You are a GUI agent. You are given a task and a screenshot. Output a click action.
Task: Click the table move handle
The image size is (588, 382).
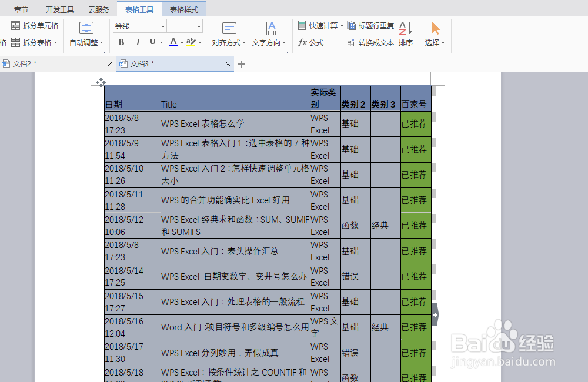(100, 82)
